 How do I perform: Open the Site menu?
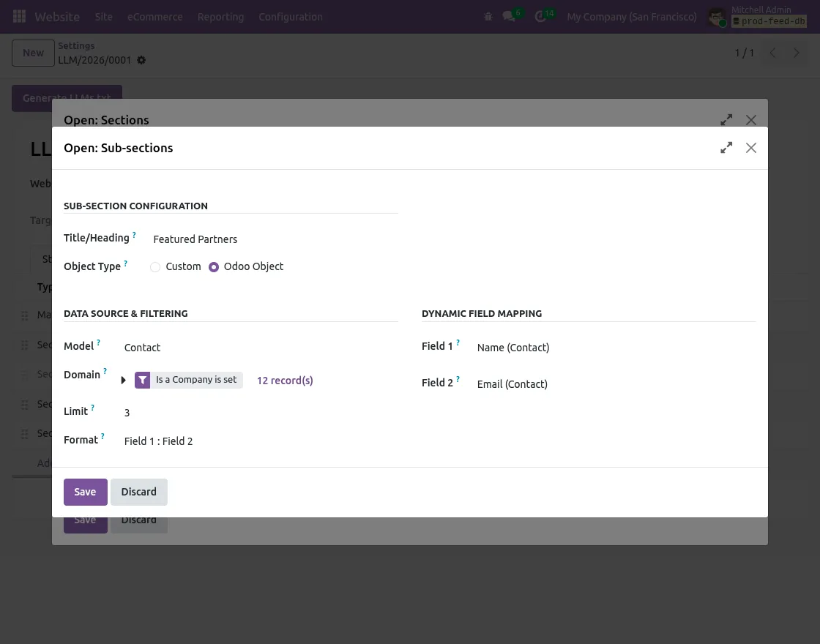tap(103, 17)
